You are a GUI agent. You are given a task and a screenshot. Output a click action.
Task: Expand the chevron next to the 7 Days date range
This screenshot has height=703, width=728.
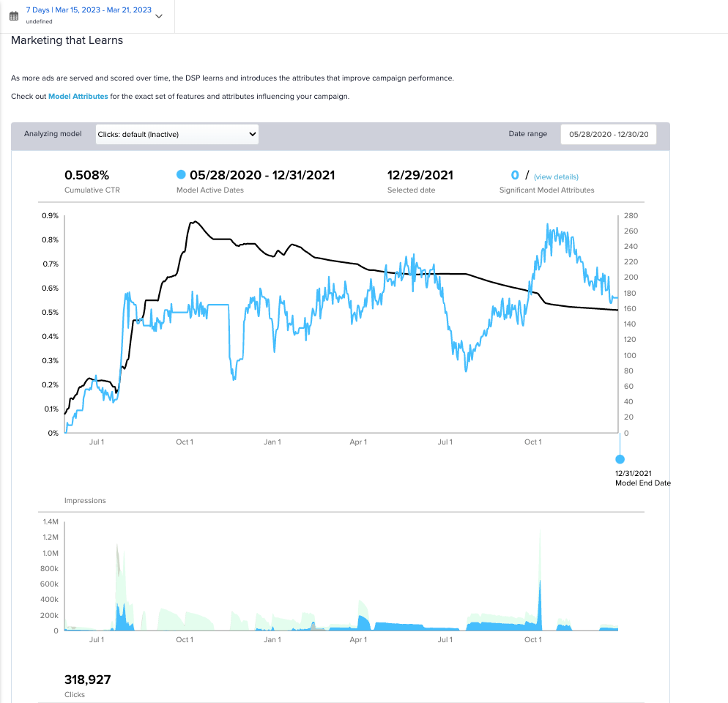point(159,16)
